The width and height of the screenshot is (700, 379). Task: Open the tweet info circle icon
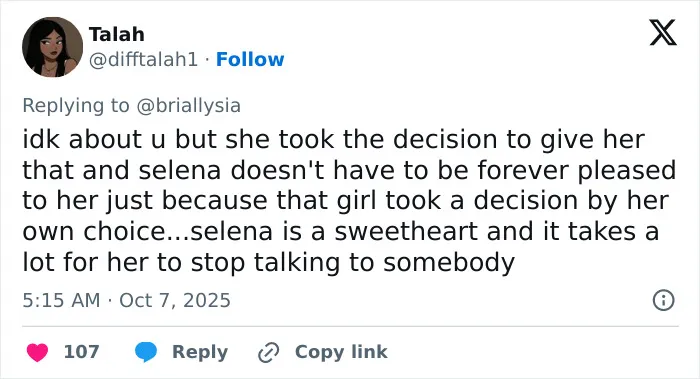click(x=663, y=300)
